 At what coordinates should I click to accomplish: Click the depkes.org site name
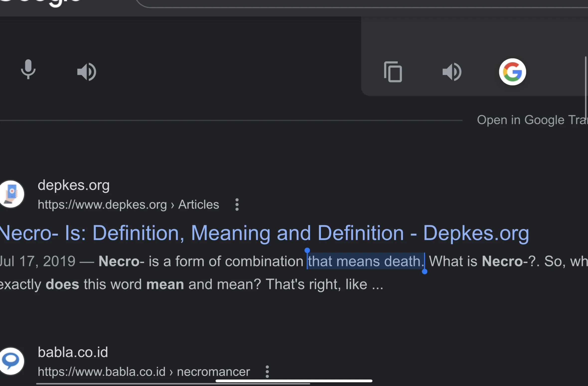(x=73, y=185)
